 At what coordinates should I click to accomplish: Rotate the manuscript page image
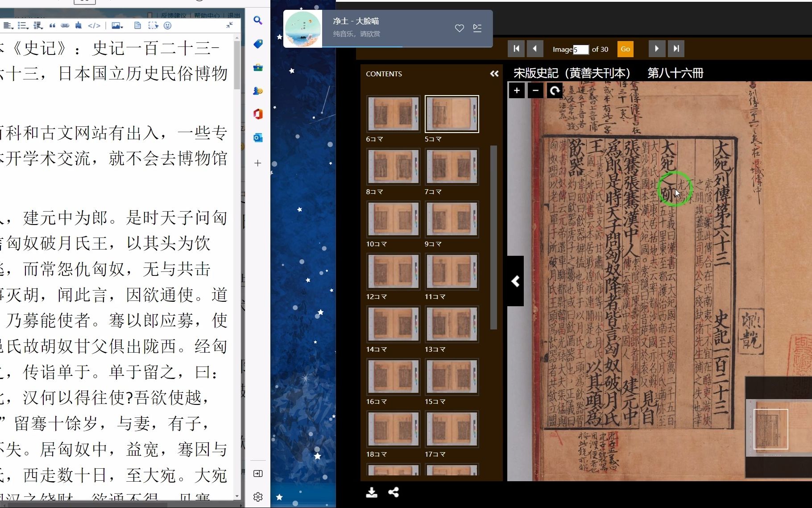click(555, 91)
